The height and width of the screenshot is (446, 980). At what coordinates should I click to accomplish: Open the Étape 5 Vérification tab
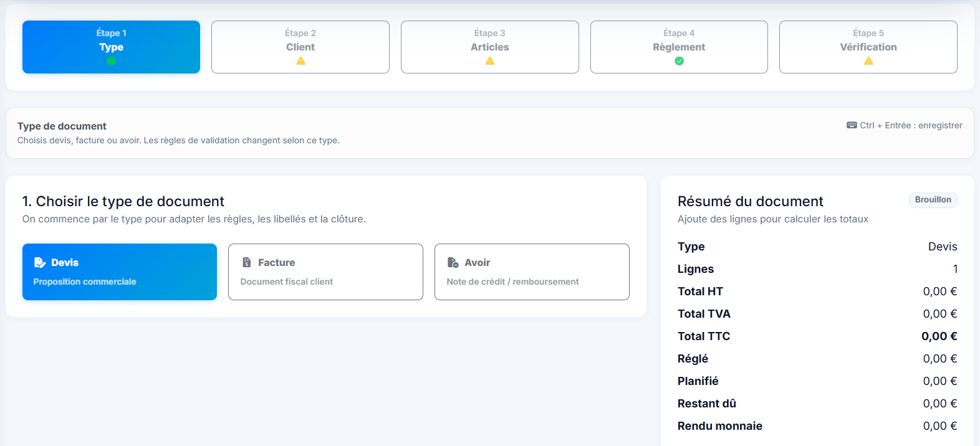tap(868, 47)
